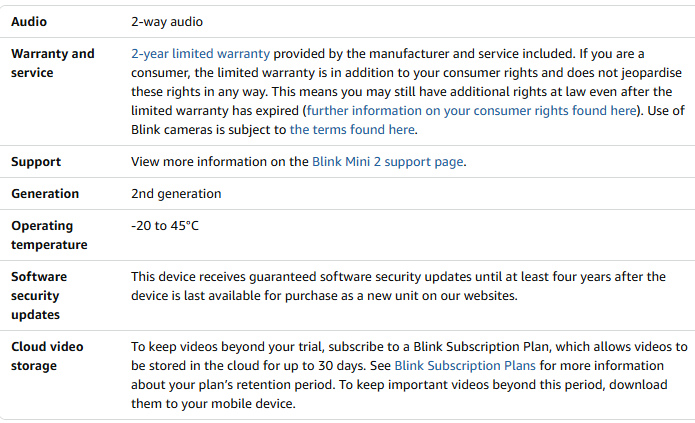The image size is (695, 423).
Task: Click the 'Operating temperature' row label
Action: (x=48, y=235)
